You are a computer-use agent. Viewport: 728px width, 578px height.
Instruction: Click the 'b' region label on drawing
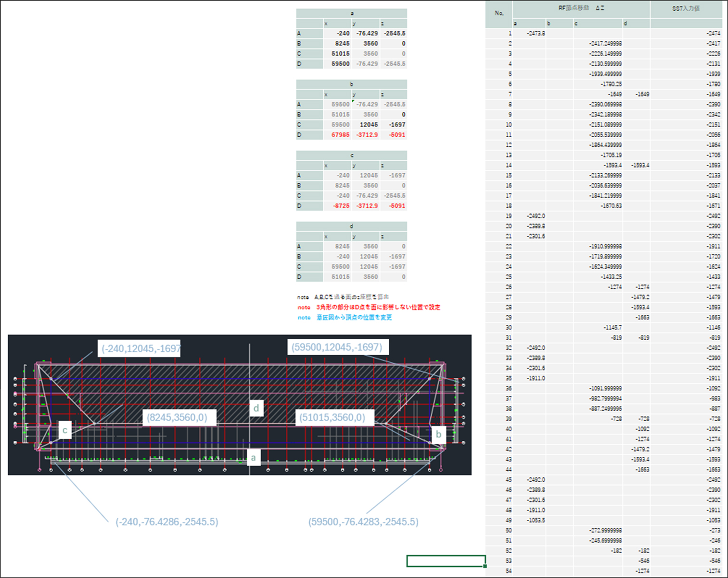pyautogui.click(x=438, y=434)
